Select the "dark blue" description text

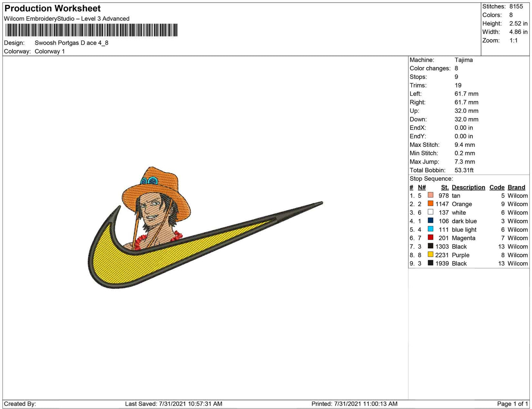pos(464,221)
